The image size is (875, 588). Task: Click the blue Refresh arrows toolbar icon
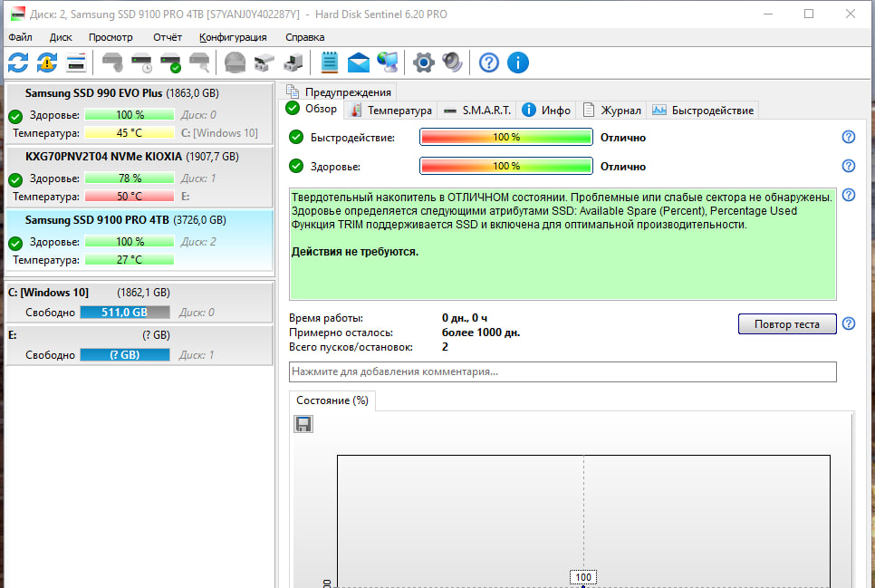click(x=18, y=63)
